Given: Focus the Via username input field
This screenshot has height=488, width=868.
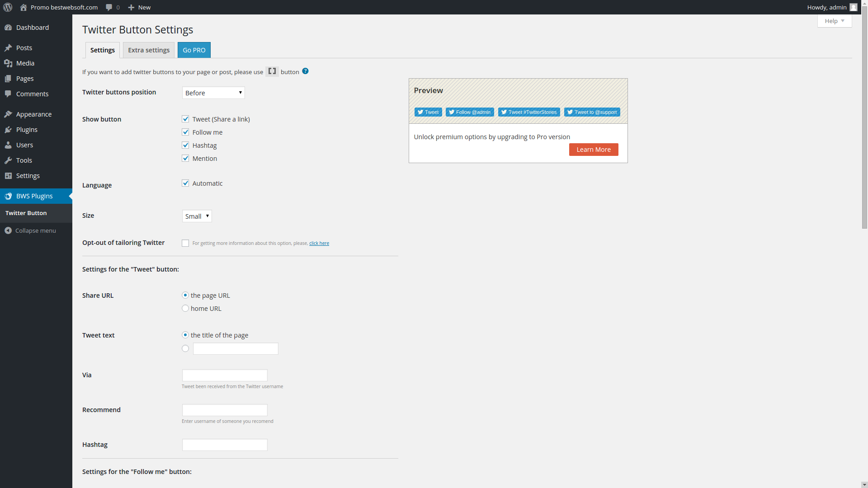Looking at the screenshot, I should [225, 375].
